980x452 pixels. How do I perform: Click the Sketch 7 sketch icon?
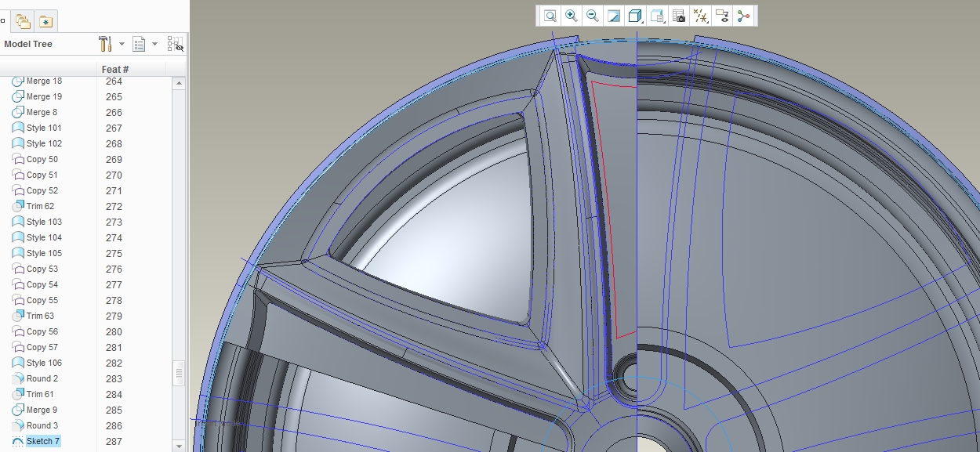pos(18,441)
